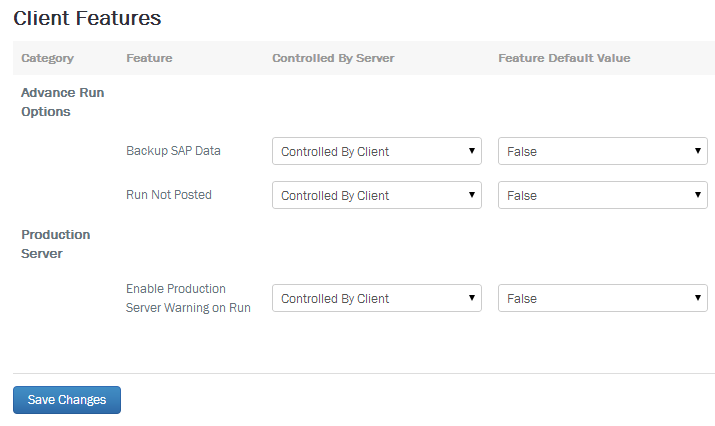715x426 pixels.
Task: Click the Backup SAP Data feature label
Action: [173, 151]
